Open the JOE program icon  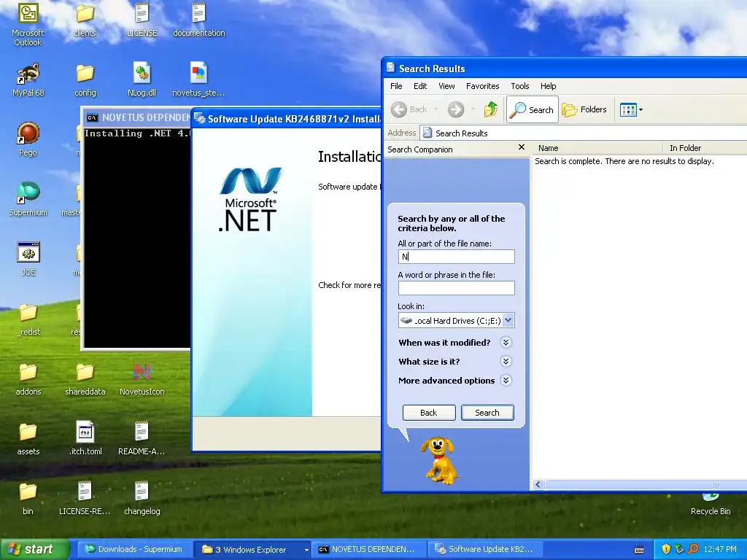pos(28,260)
